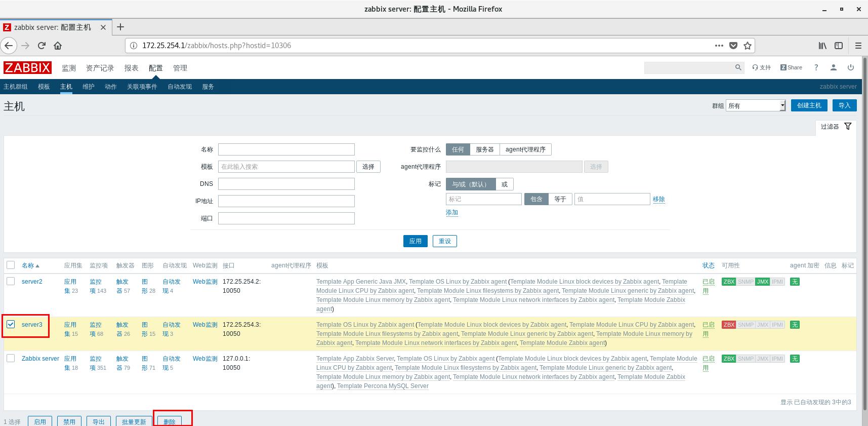Toggle the Firefox sidebar icon
The width and height of the screenshot is (868, 426).
[x=839, y=46]
